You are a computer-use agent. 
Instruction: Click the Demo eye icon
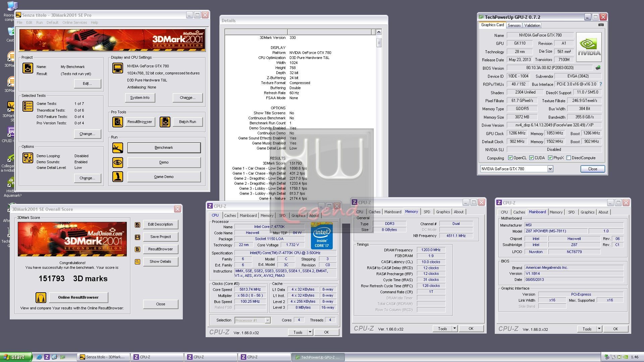pos(117,162)
